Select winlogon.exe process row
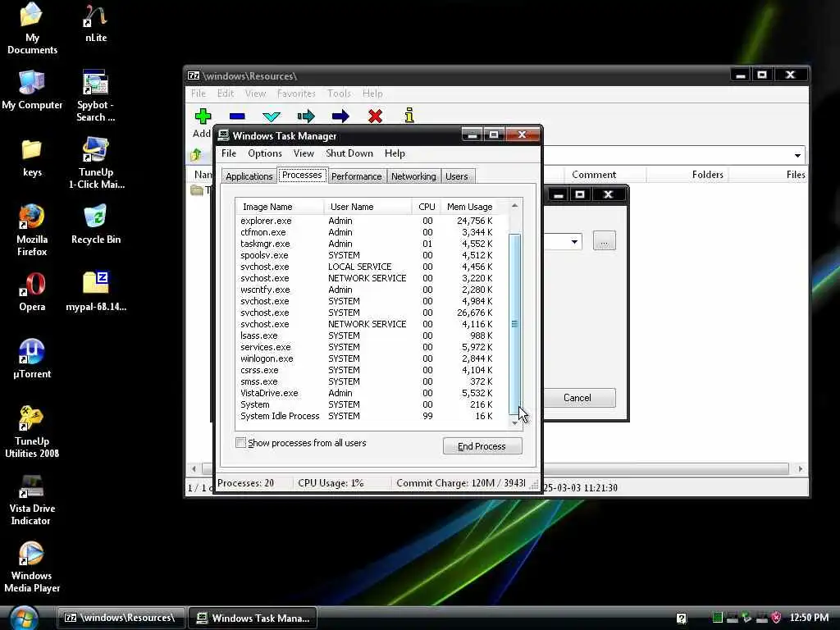 pyautogui.click(x=366, y=359)
